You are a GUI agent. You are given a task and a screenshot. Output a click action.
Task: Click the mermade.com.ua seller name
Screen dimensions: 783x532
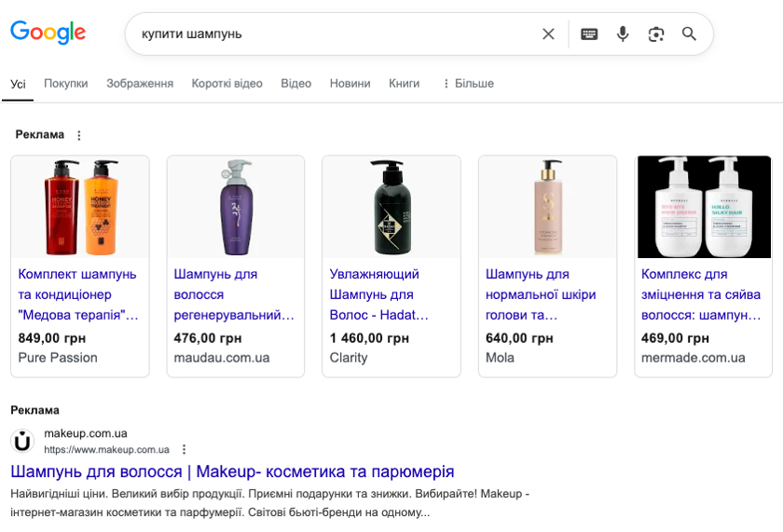click(x=694, y=358)
